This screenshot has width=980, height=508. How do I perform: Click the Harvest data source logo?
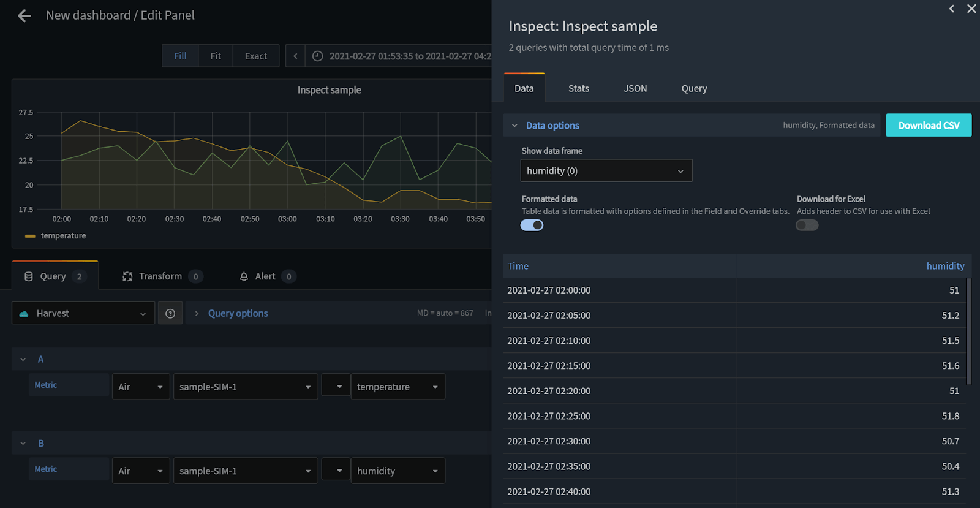[24, 314]
